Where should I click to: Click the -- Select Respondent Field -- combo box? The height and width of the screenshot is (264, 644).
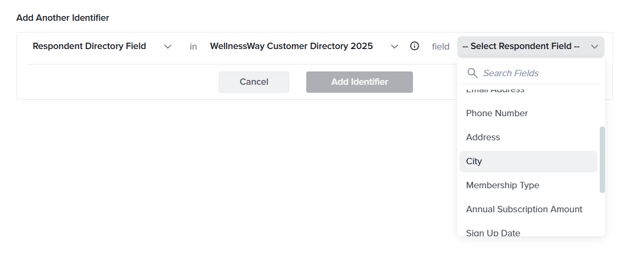pos(531,46)
